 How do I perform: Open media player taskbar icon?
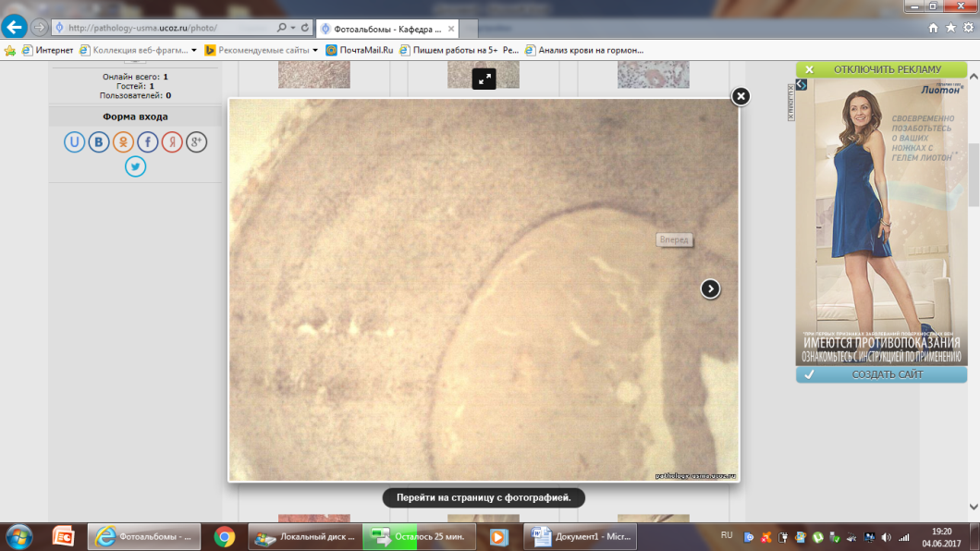[x=498, y=536]
